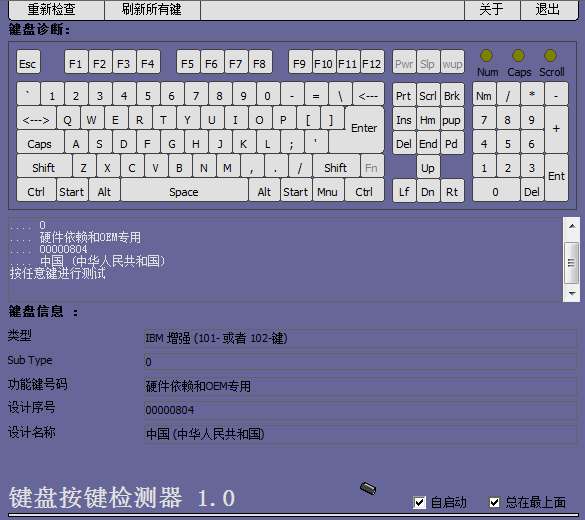Click the numpad asterisk key
585x520 pixels.
coord(532,94)
